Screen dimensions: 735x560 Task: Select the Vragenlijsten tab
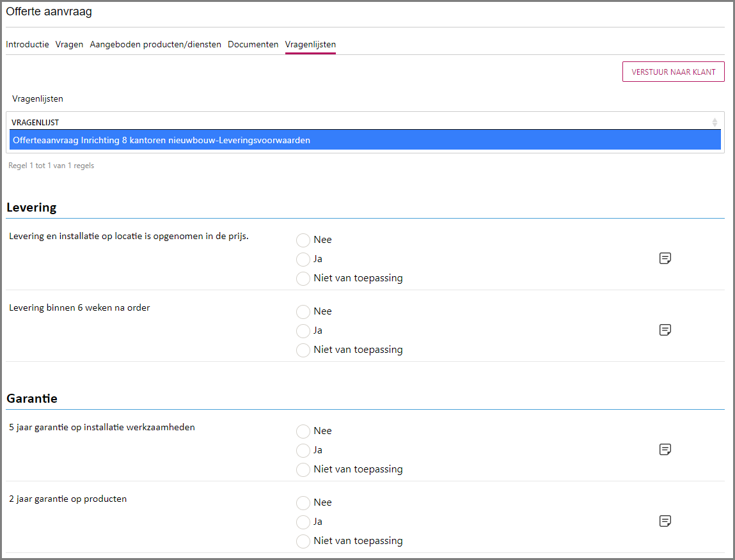(310, 45)
